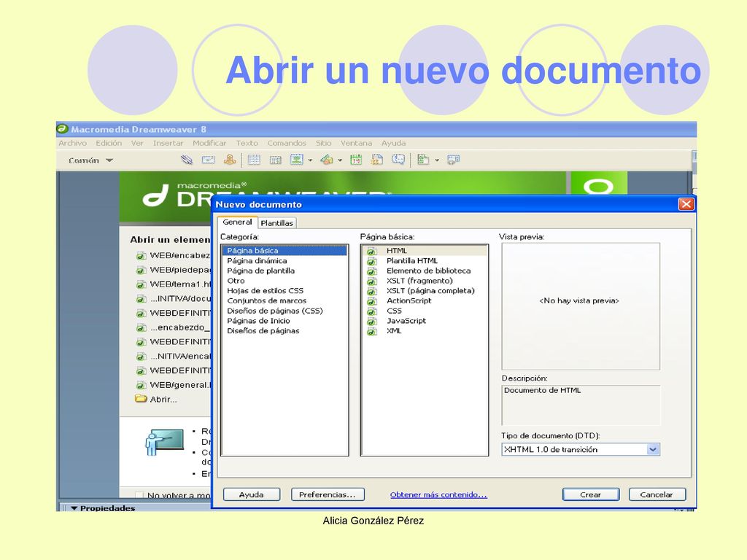Click the Insert Div Tag icon
This screenshot has height=560, width=747.
(x=275, y=160)
